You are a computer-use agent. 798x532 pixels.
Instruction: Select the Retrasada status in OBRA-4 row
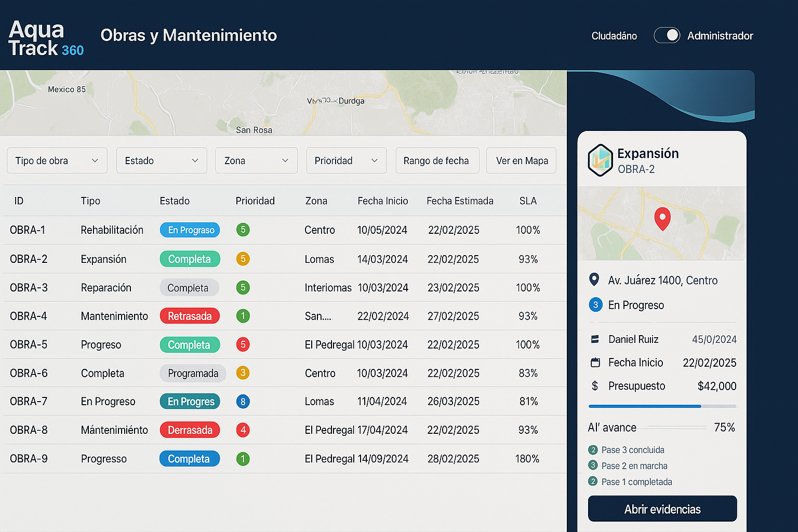tap(190, 316)
